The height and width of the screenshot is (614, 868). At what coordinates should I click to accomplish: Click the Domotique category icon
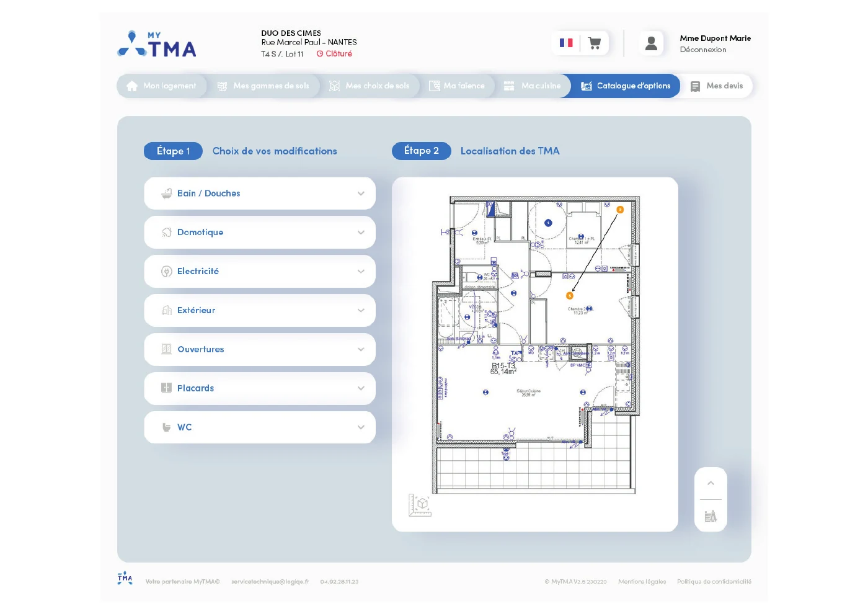coord(167,233)
